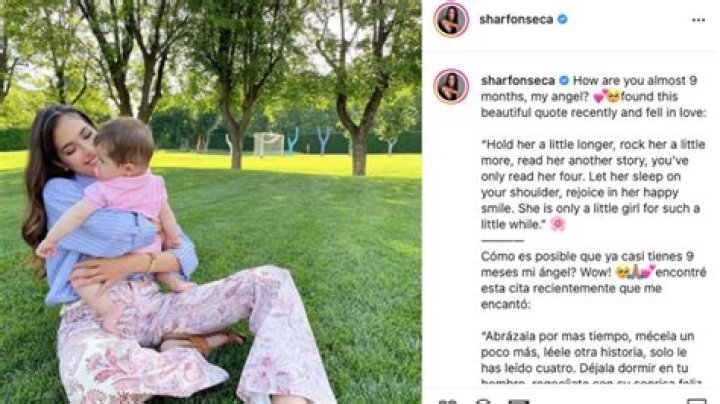
Task: Tap the share icon below caption
Action: point(519,401)
